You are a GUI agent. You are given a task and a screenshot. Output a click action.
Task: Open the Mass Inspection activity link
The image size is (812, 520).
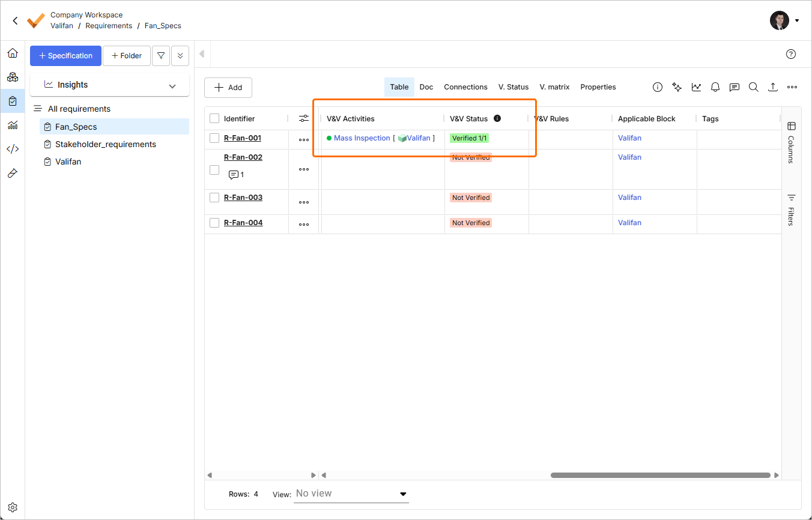362,138
